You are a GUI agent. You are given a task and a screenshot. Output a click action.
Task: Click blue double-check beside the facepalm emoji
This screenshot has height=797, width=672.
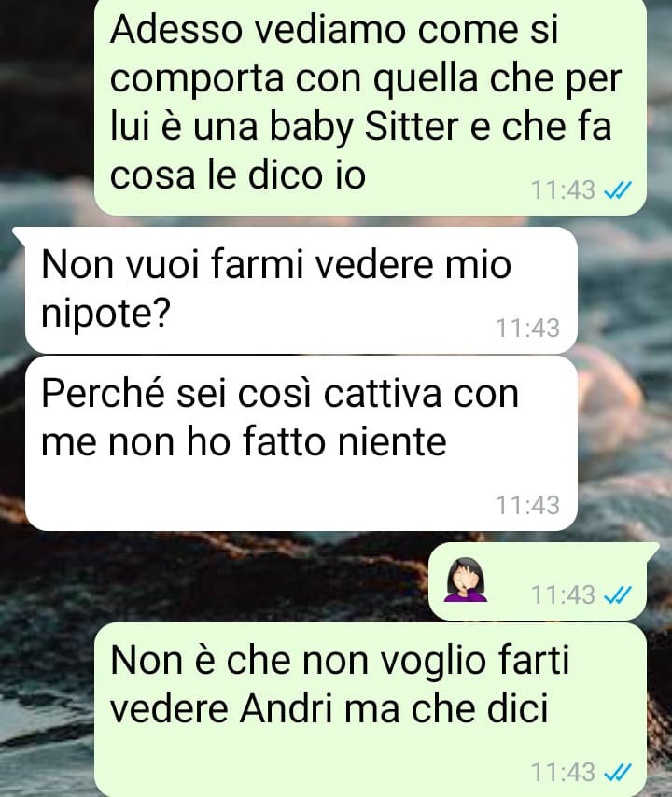(617, 594)
